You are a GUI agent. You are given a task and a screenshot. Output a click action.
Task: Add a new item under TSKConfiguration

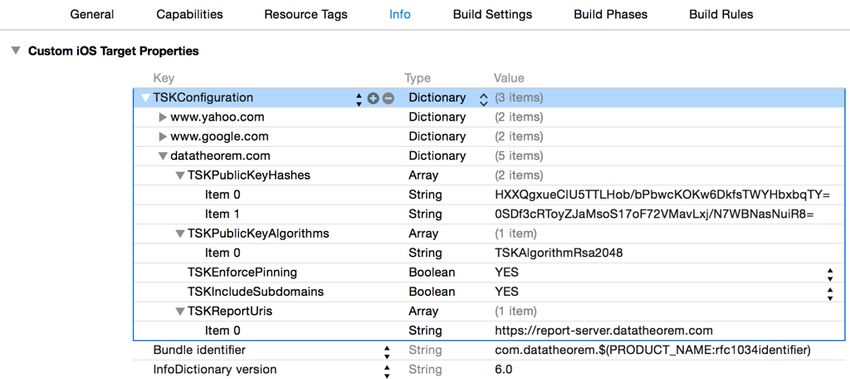tap(372, 98)
